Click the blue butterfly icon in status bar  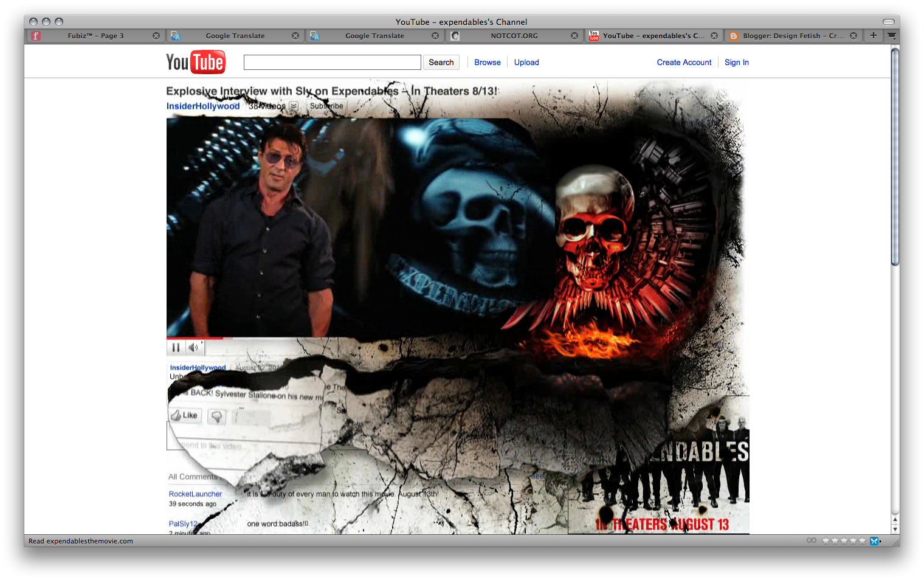pyautogui.click(x=874, y=541)
